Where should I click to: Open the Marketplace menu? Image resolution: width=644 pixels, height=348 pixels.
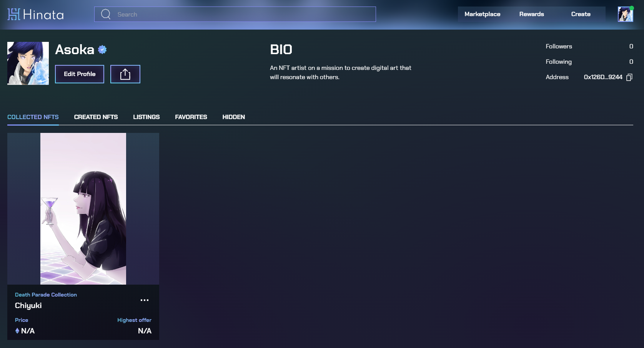point(482,14)
